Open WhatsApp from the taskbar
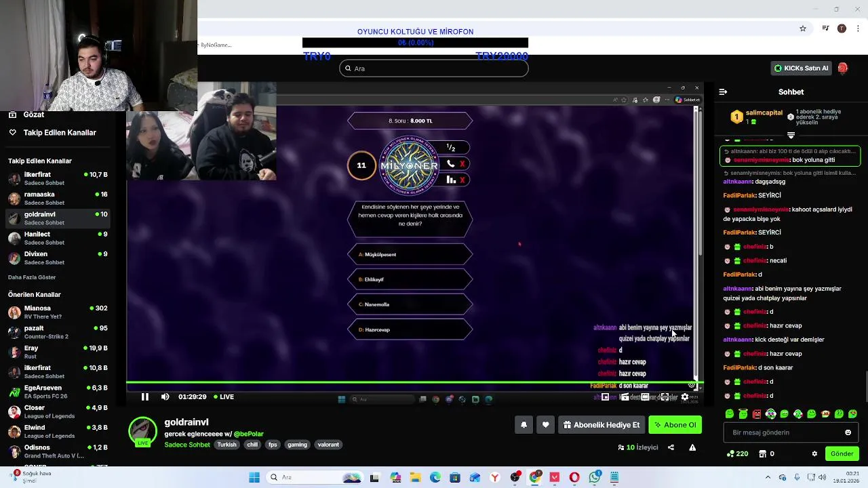 click(x=595, y=477)
